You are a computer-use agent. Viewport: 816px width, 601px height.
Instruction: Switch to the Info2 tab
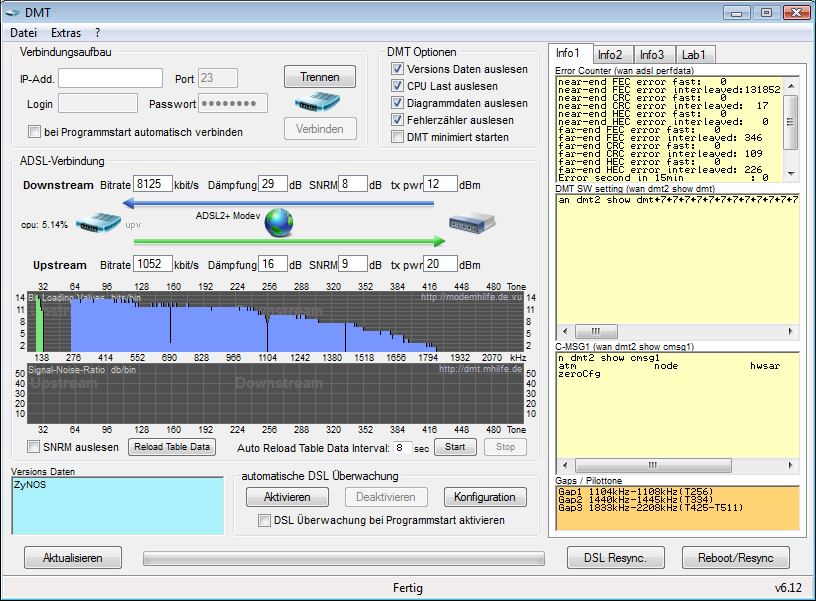[x=610, y=54]
